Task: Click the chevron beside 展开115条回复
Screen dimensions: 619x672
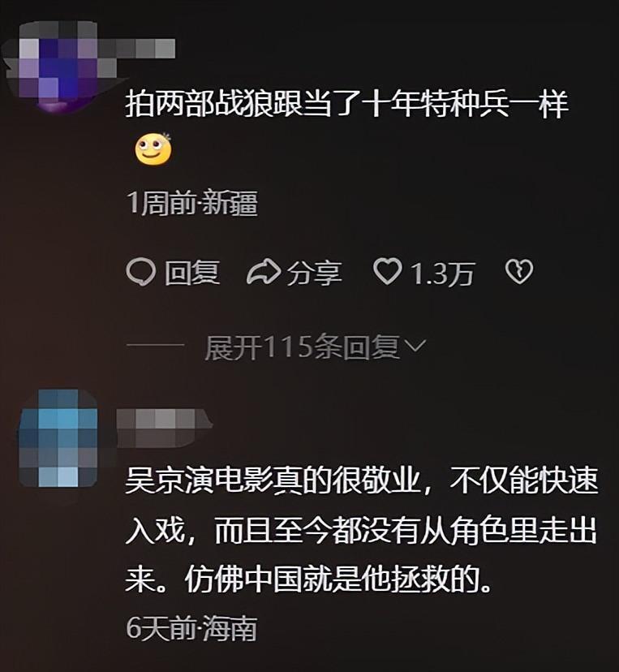Action: [415, 346]
